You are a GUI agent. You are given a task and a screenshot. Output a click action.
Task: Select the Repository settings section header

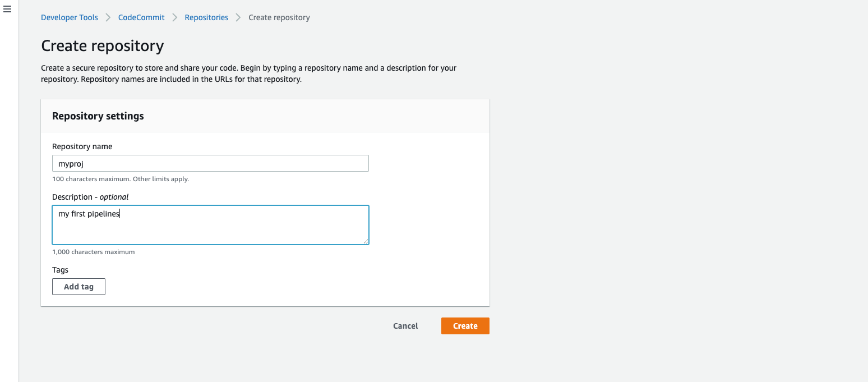pos(98,116)
